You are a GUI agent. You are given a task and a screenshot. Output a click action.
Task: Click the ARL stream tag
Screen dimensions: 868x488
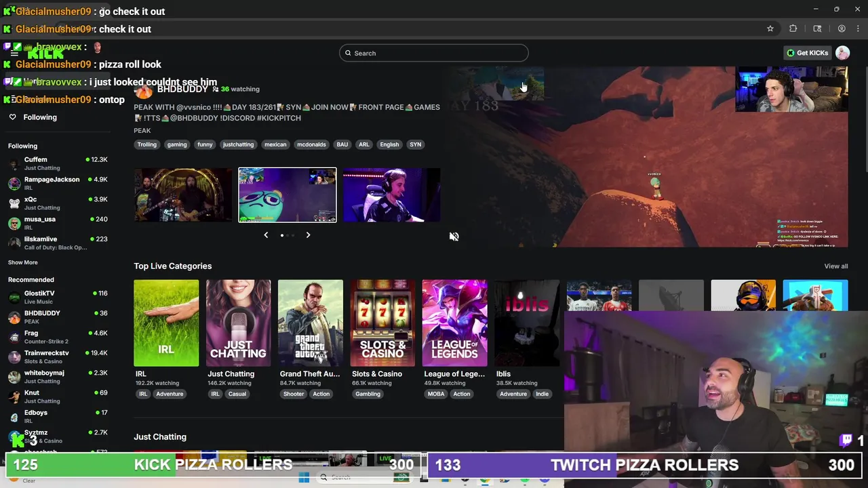pos(364,144)
